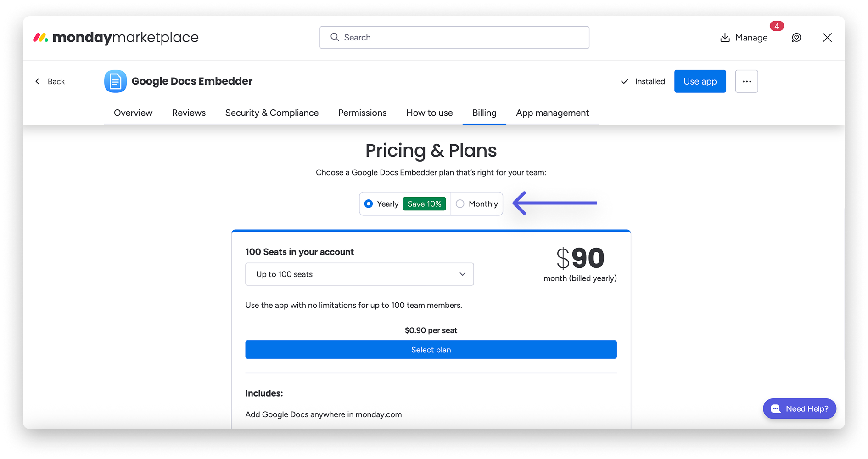The height and width of the screenshot is (459, 868).
Task: Click the Use app button
Action: point(700,81)
